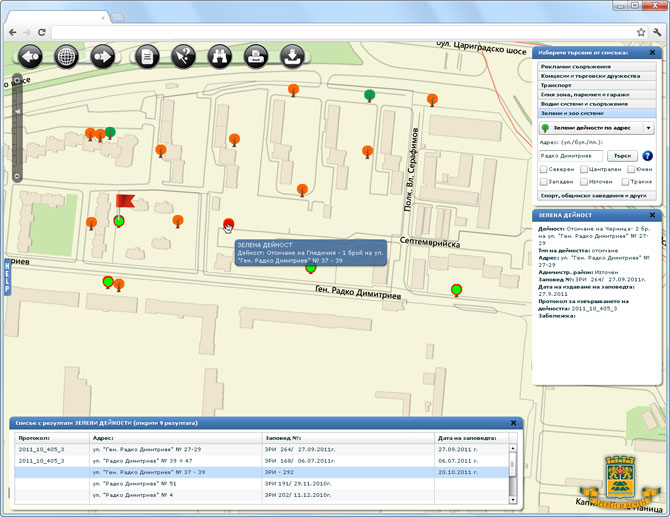Expand Синя зона, паркинги и гаражи section
Viewport: 670px width, 517px height.
[597, 95]
